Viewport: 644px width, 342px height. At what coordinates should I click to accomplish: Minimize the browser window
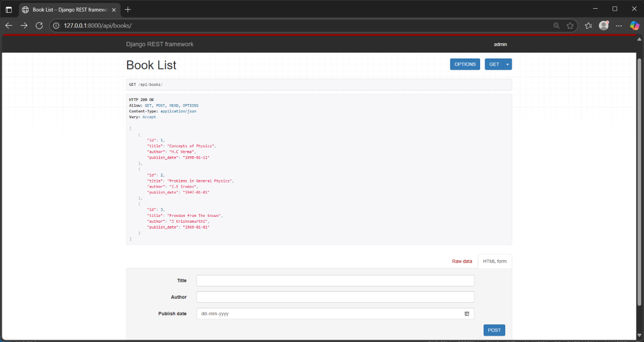595,9
